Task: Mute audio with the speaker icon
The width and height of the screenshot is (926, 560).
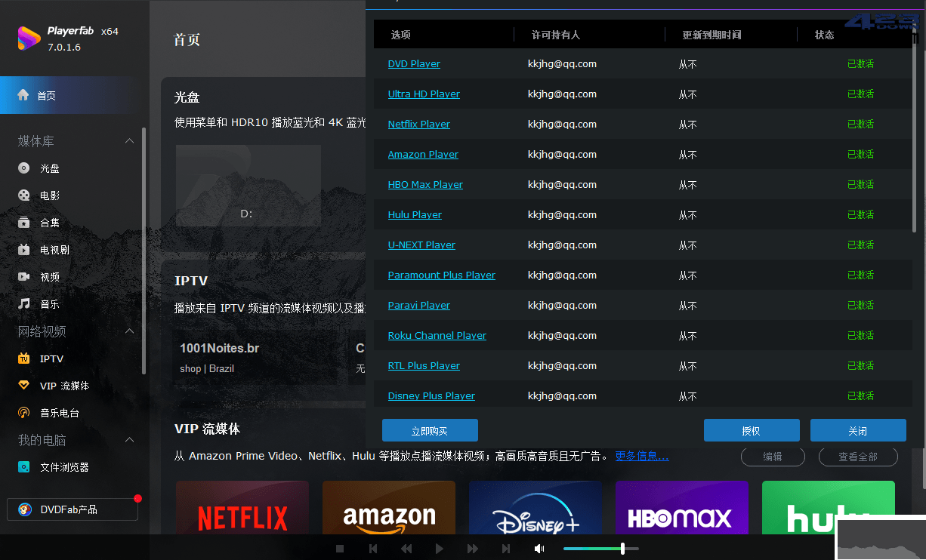Action: pyautogui.click(x=539, y=549)
